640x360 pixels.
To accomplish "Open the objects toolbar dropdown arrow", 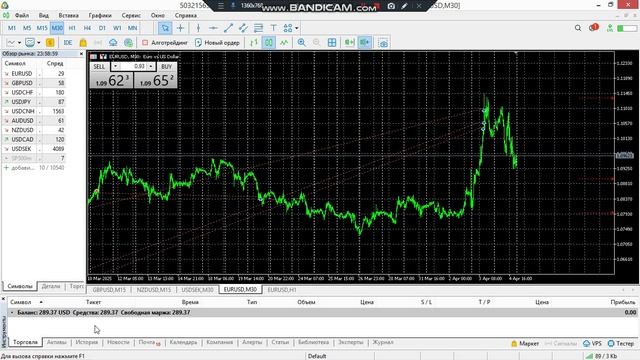I will (x=297, y=28).
